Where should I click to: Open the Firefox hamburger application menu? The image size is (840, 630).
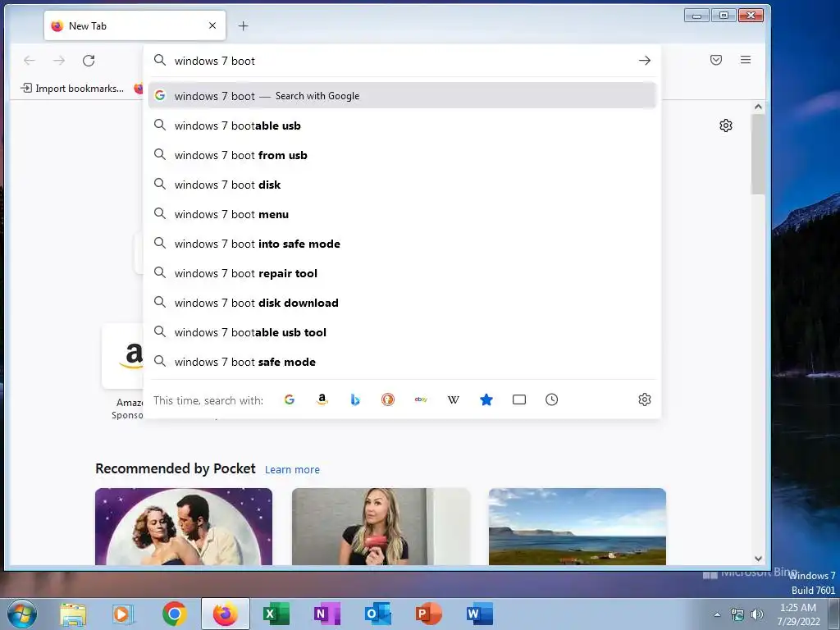745,60
